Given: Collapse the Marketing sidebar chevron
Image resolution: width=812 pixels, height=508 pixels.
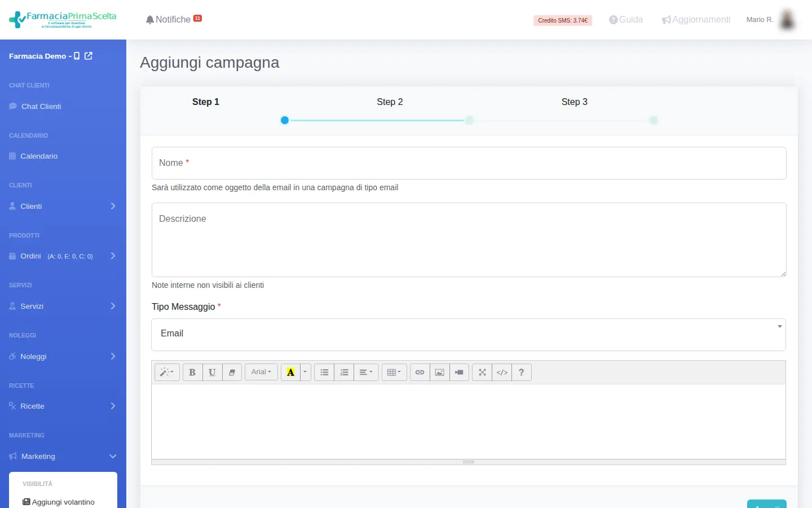Looking at the screenshot, I should pos(113,456).
